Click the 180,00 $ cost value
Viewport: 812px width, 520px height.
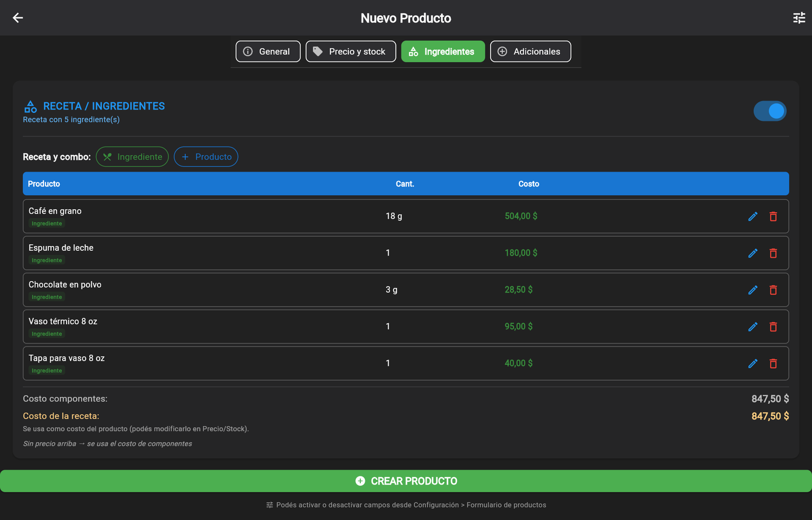tap(521, 253)
